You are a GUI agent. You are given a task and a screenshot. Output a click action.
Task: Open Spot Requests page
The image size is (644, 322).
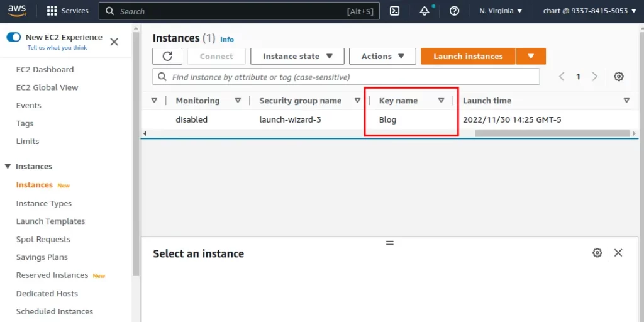click(43, 239)
